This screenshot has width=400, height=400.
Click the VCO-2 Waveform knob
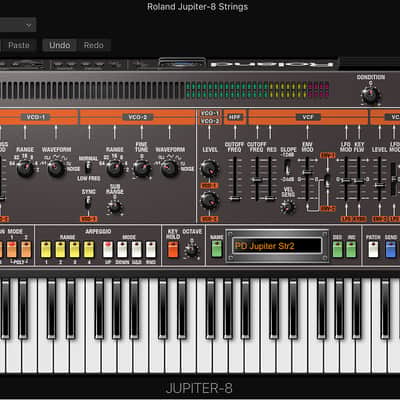(x=170, y=168)
